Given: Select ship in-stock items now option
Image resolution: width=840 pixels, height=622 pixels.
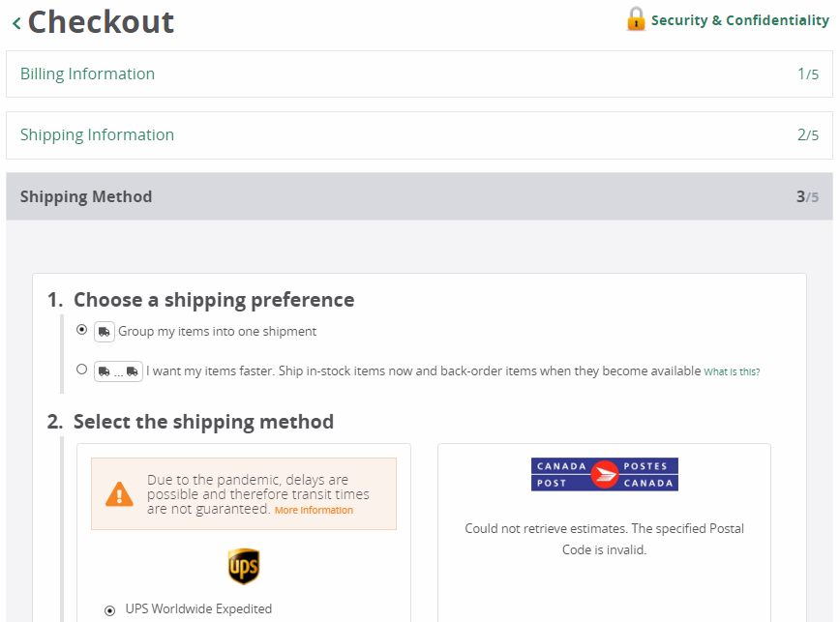Looking at the screenshot, I should tap(81, 370).
